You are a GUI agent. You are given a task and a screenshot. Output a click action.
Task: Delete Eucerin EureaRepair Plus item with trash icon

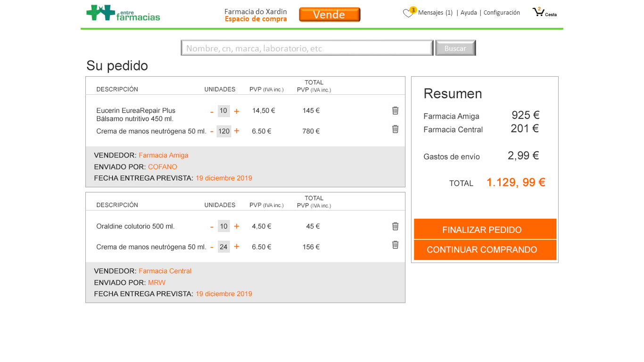pos(395,111)
